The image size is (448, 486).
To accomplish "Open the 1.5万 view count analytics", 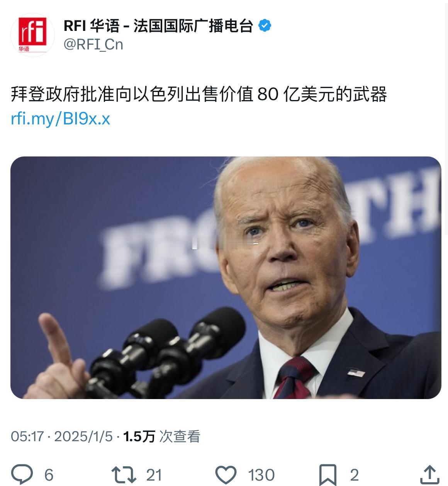I will 139,437.
